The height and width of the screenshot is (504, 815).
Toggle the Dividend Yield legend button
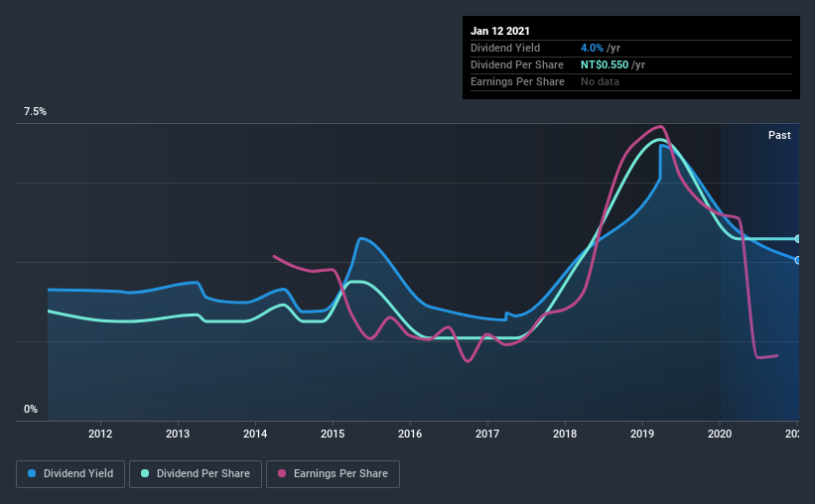click(70, 474)
